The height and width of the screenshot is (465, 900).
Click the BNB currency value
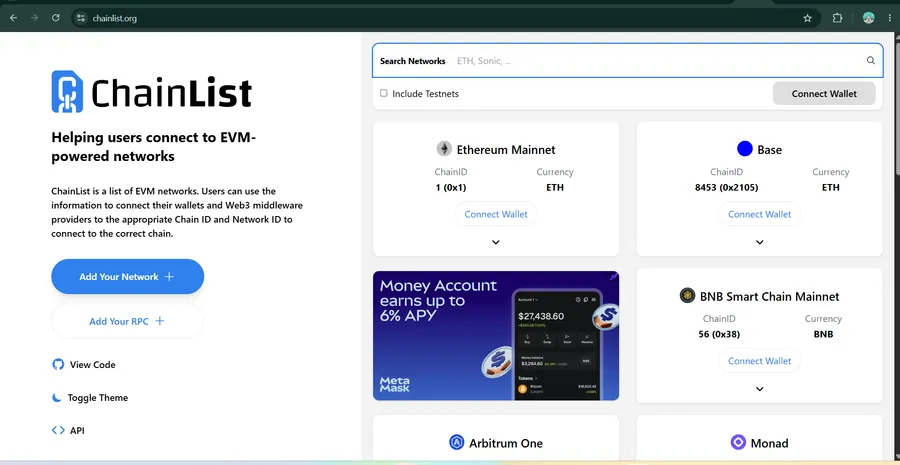click(x=823, y=334)
